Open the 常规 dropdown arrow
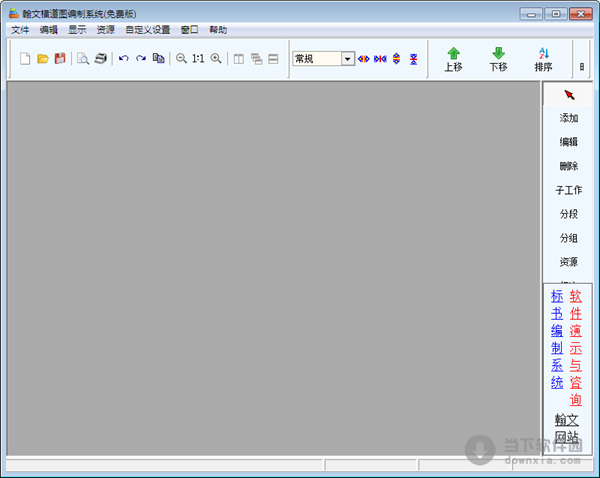 (347, 59)
